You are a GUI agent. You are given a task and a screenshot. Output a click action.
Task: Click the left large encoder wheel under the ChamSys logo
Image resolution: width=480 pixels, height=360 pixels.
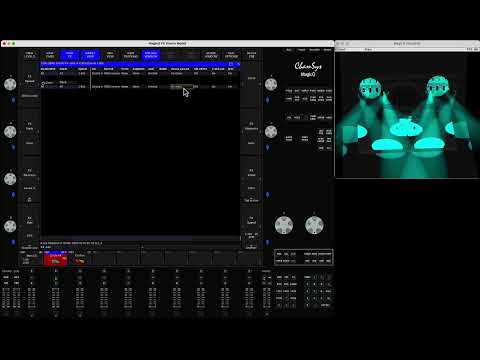click(x=284, y=225)
